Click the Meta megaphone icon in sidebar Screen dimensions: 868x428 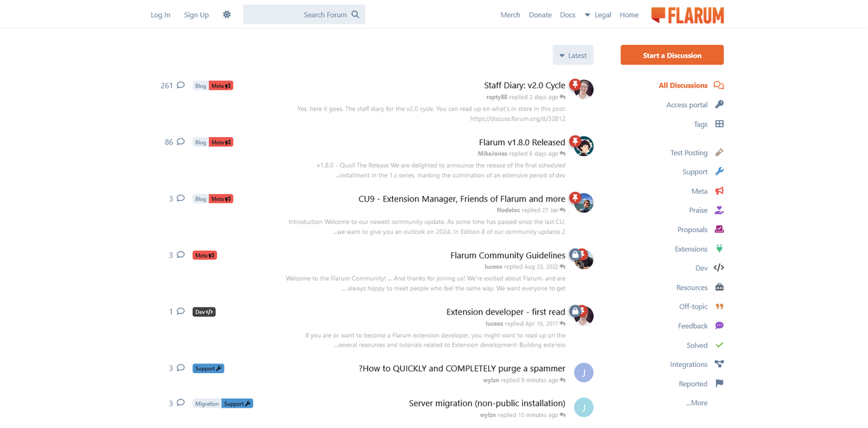pos(719,191)
